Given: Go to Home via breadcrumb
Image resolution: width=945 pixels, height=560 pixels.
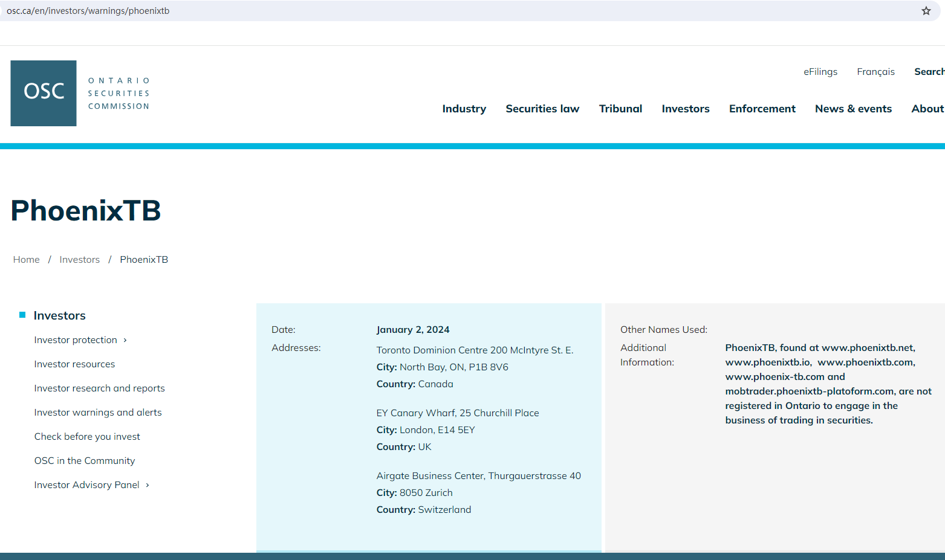Looking at the screenshot, I should coord(27,260).
